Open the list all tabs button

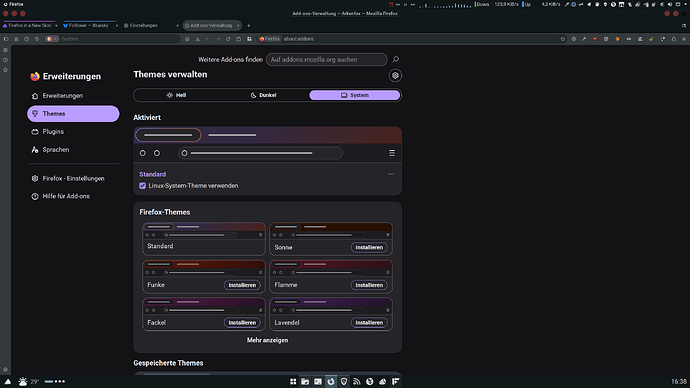pos(684,26)
